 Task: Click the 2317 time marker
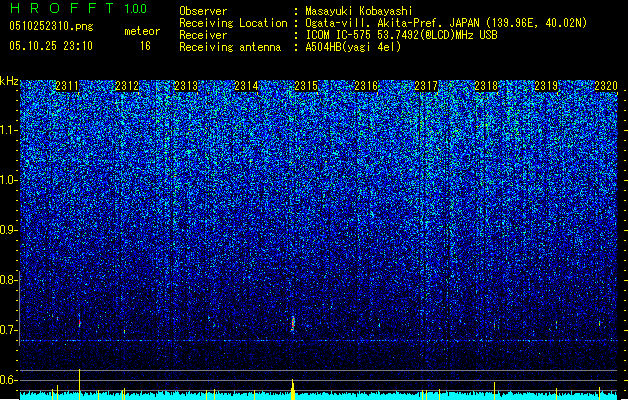click(426, 86)
